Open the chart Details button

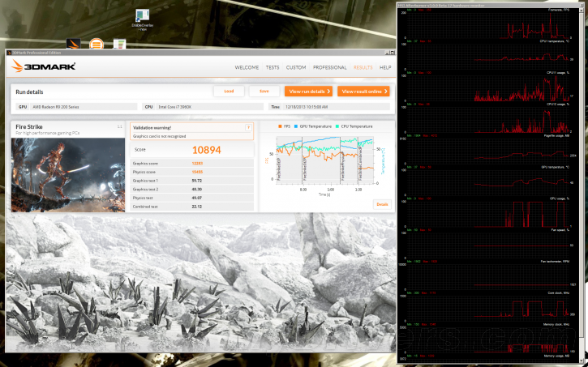click(382, 204)
